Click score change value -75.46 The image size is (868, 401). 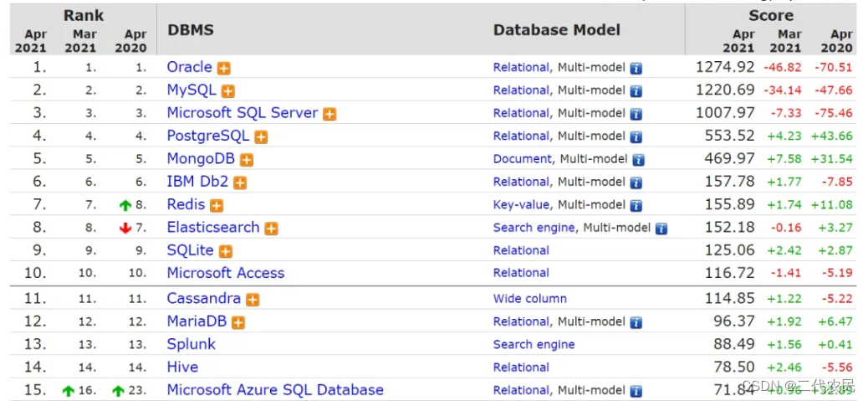point(833,114)
